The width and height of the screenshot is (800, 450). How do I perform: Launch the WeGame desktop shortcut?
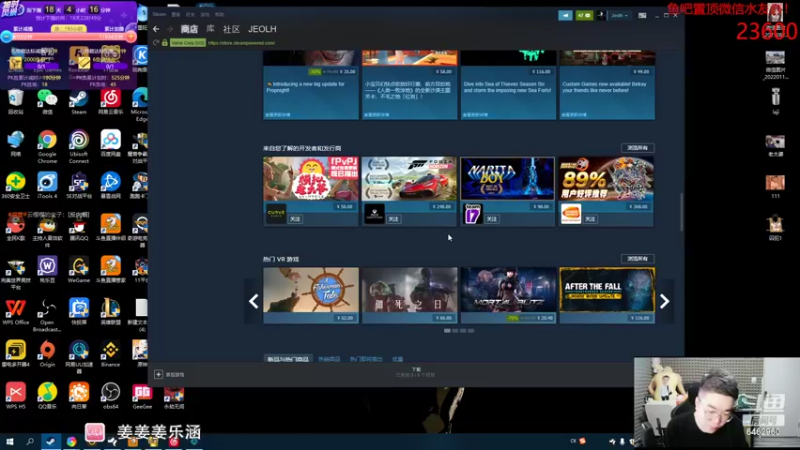[79, 270]
